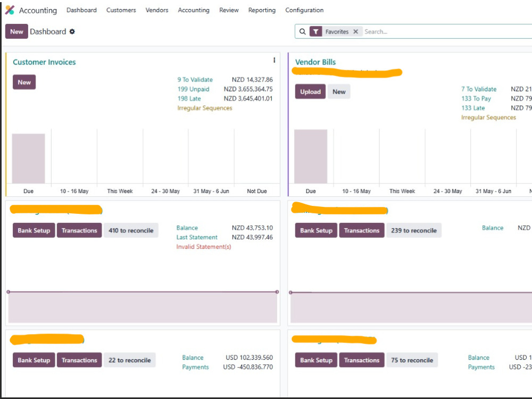Open Irregular Sequences in Vendor Bills
Screen dimensions: 532x399
[x=488, y=118]
